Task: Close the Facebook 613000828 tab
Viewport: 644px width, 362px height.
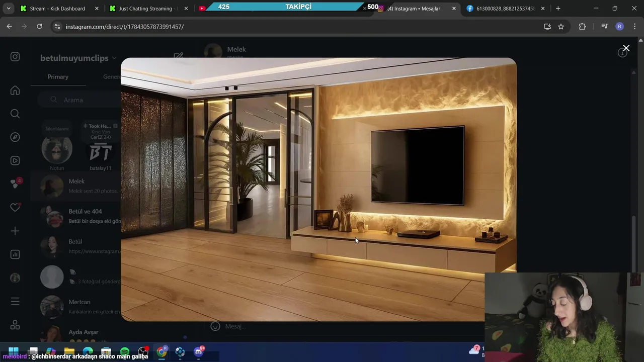Action: click(x=543, y=9)
